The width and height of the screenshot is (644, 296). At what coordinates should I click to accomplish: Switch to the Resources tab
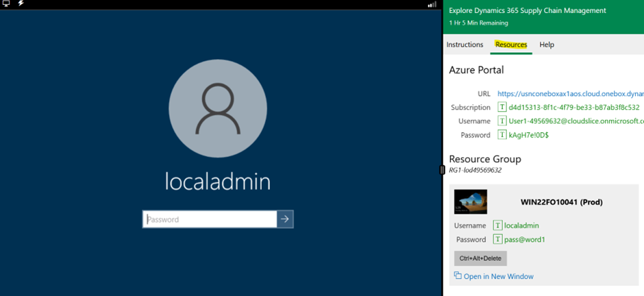pyautogui.click(x=511, y=45)
